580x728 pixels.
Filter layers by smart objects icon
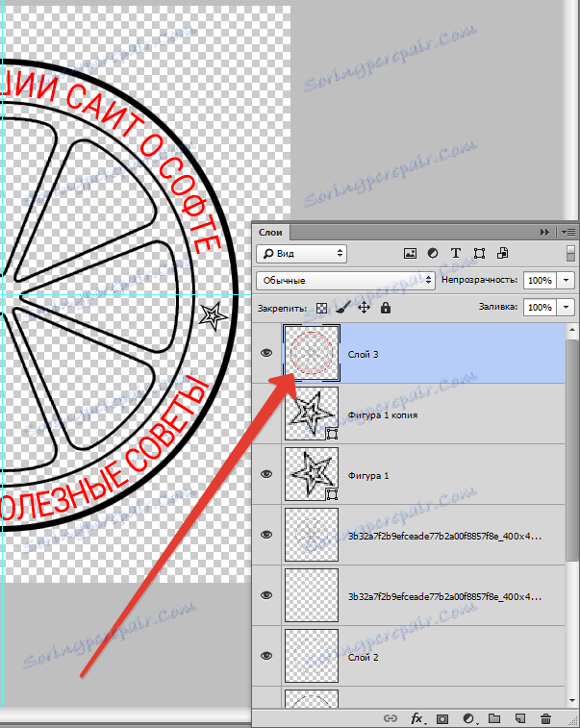[x=502, y=254]
